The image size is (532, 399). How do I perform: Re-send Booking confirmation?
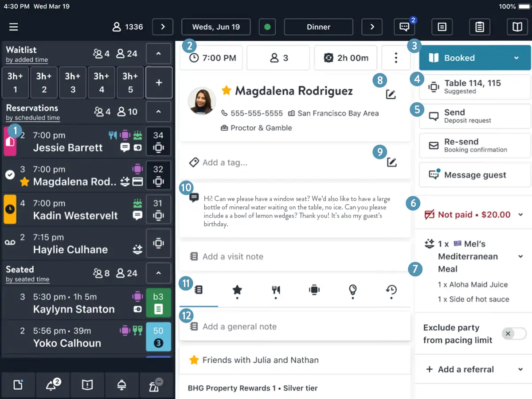click(x=475, y=145)
